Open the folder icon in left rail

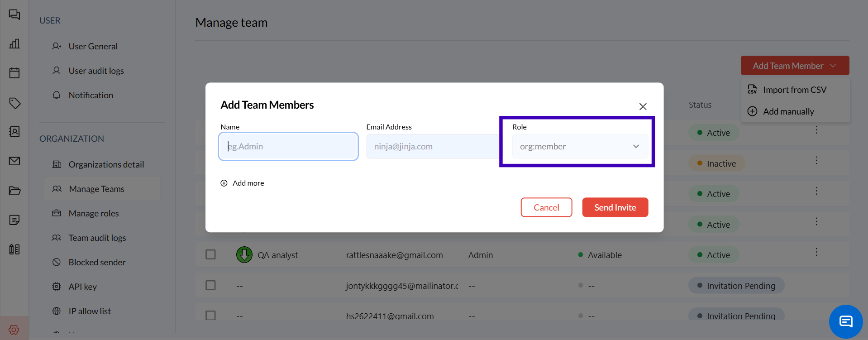pos(14,191)
